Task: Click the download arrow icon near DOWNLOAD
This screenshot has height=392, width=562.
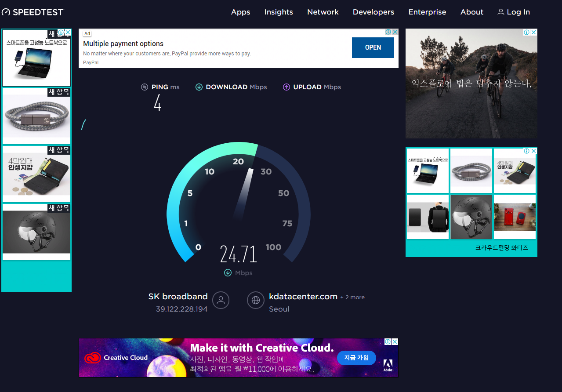Action: click(199, 87)
